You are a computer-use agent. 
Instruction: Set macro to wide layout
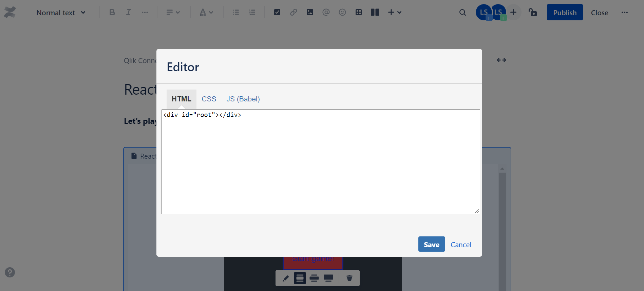[314, 278]
